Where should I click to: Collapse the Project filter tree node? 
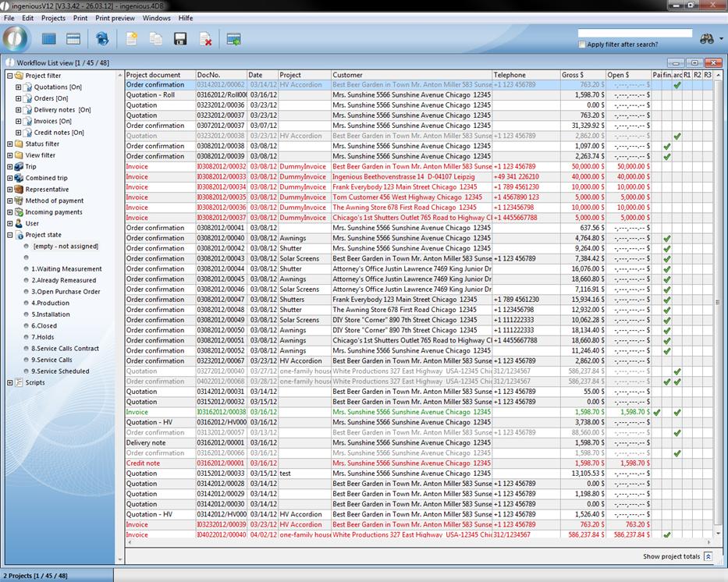10,76
